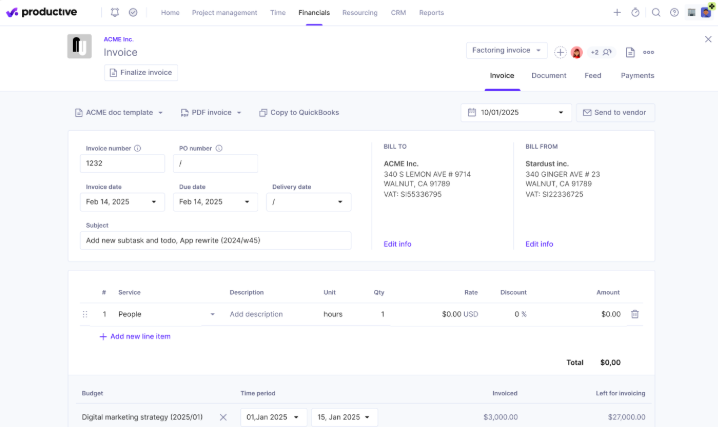Click the $3,000.00 invoiced value
This screenshot has width=718, height=427.
point(500,417)
